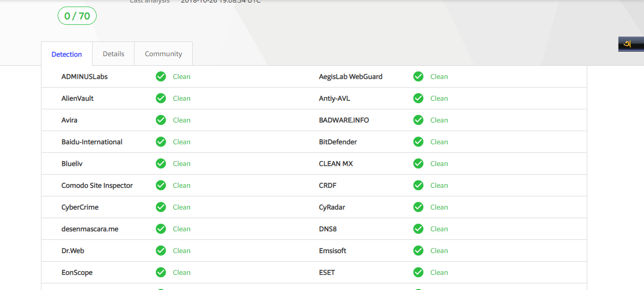The image size is (644, 290).
Task: Click the Clean result for CLEAN MX
Action: pyautogui.click(x=439, y=163)
